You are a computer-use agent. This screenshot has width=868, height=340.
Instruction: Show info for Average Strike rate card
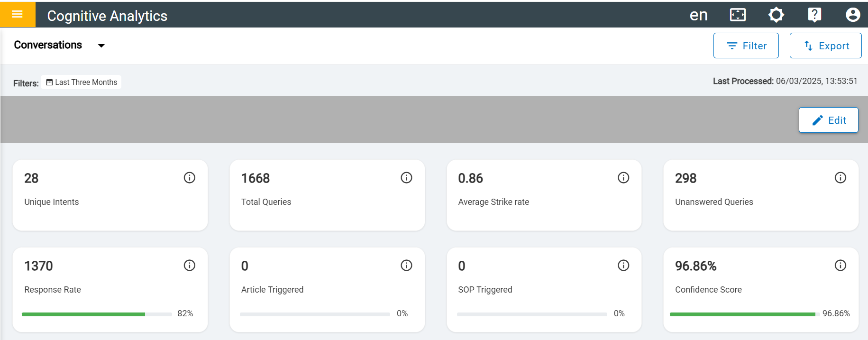click(623, 178)
